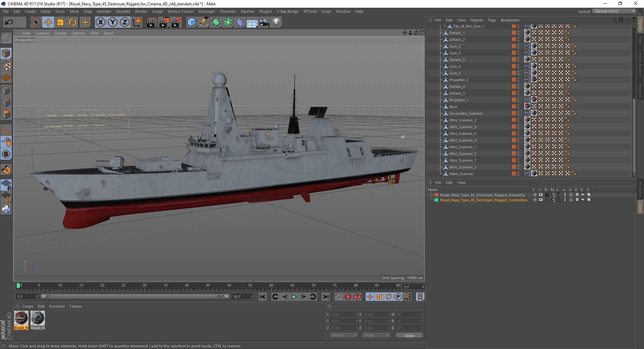Open the Deformer (Bend) icon

coord(240,22)
